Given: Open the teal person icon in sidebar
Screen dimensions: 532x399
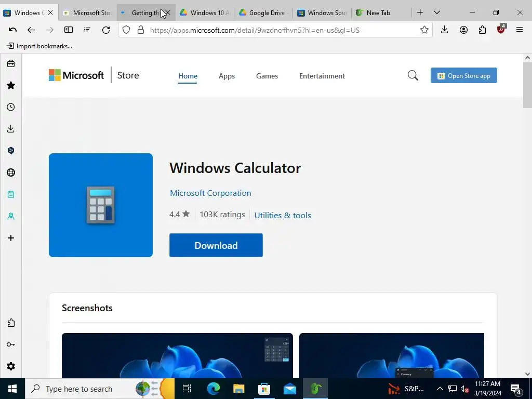Looking at the screenshot, I should coord(11,216).
